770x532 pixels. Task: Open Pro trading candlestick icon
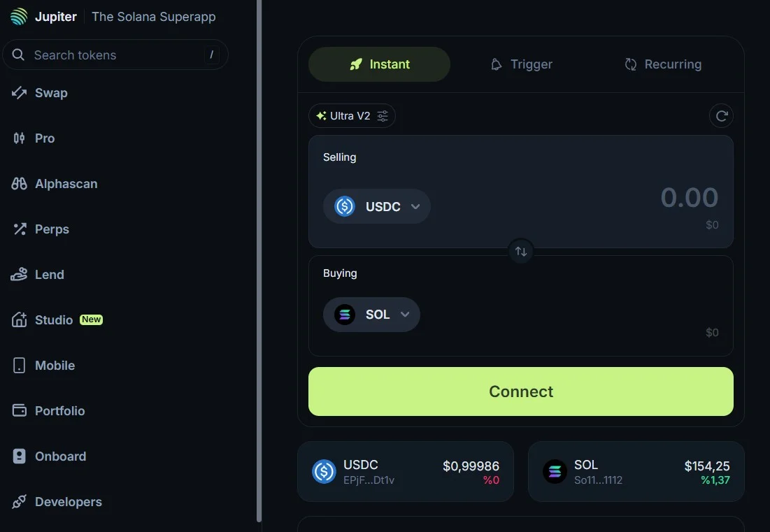pyautogui.click(x=19, y=138)
